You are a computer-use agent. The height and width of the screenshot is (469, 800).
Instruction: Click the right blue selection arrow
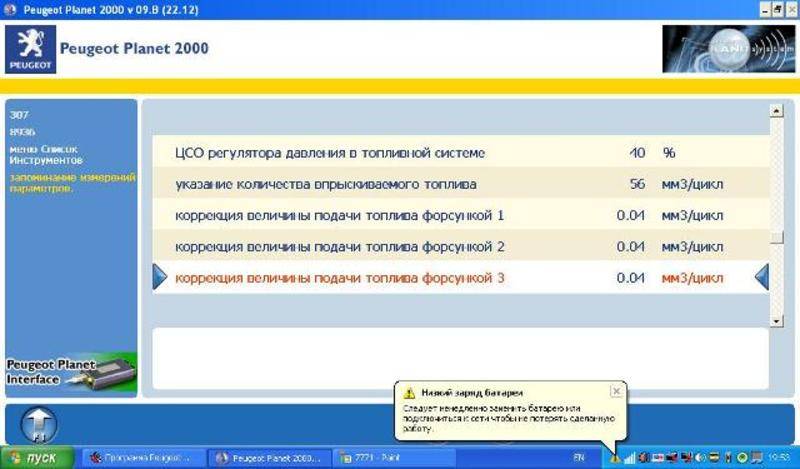[x=762, y=277]
